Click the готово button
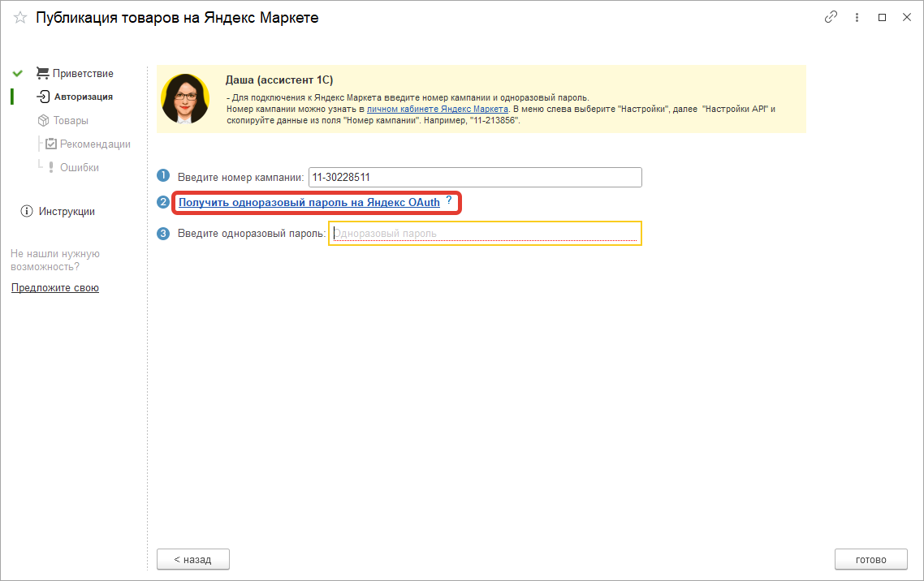 tap(871, 559)
